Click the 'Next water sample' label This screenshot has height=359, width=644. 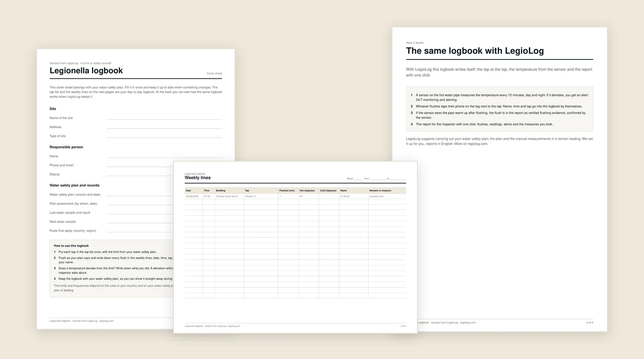(63, 222)
